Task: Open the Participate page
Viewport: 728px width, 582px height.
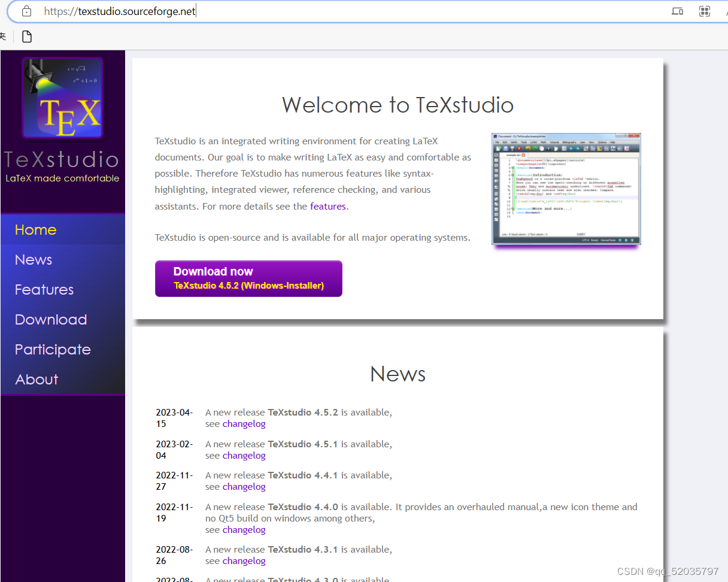Action: coord(63,349)
